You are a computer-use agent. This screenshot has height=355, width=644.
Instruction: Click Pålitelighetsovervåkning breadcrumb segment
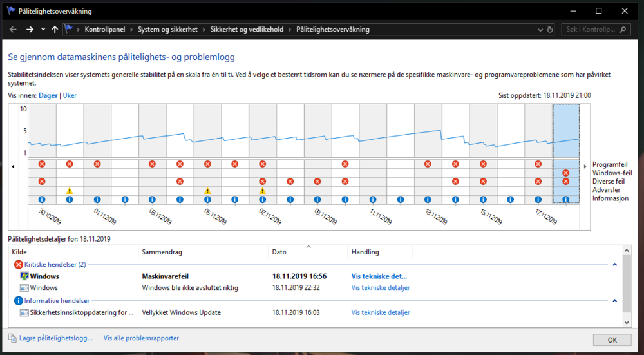333,30
